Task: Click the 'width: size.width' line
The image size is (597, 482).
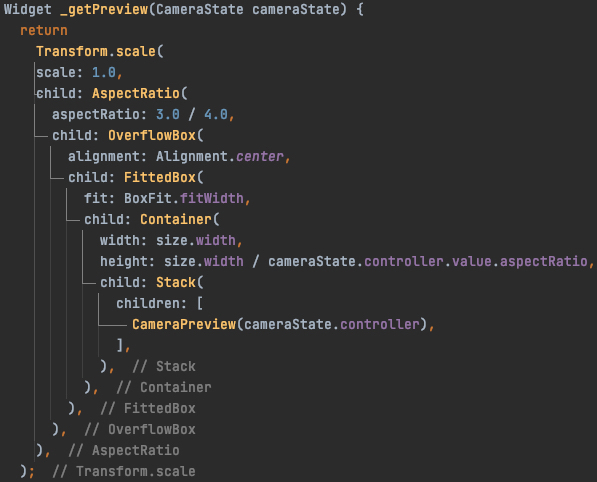Action: point(171,241)
